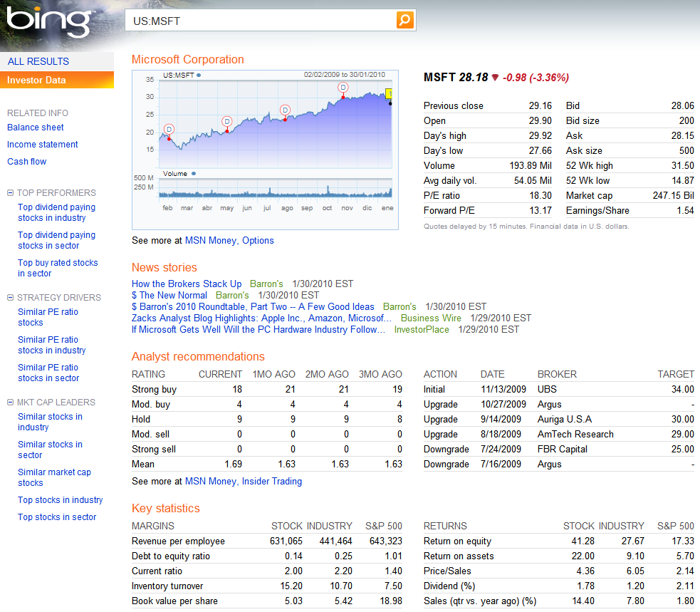Open Barron's 2010 Roundtable Part Two story
This screenshot has height=612, width=700.
(253, 306)
